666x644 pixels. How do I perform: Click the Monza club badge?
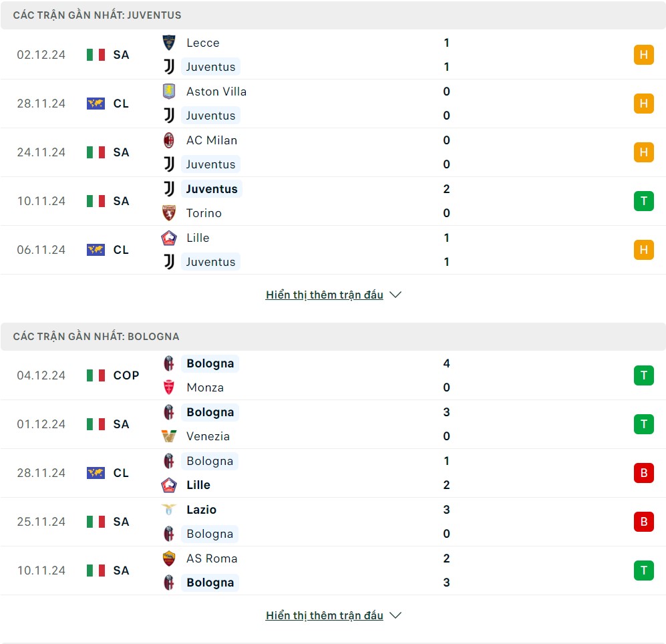tap(169, 387)
